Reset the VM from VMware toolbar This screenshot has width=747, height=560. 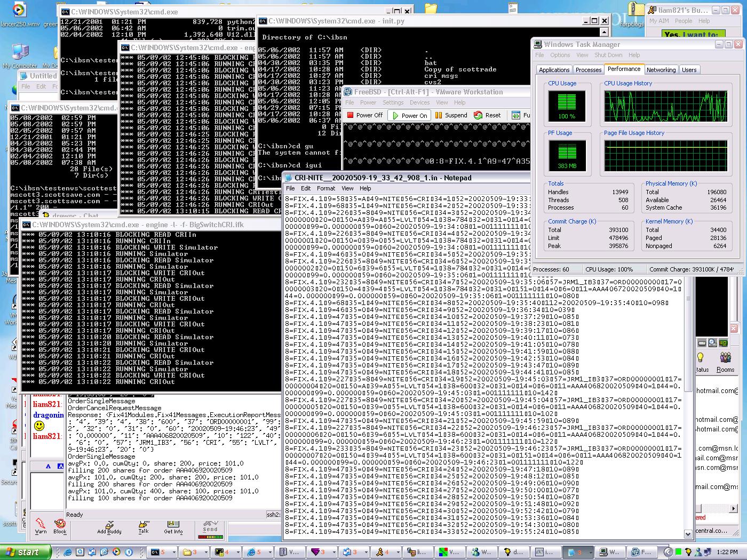487,115
